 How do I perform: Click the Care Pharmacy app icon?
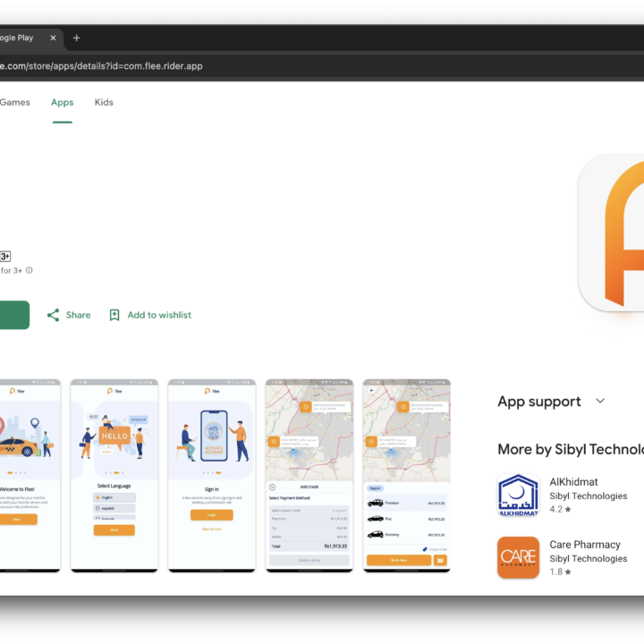(518, 557)
